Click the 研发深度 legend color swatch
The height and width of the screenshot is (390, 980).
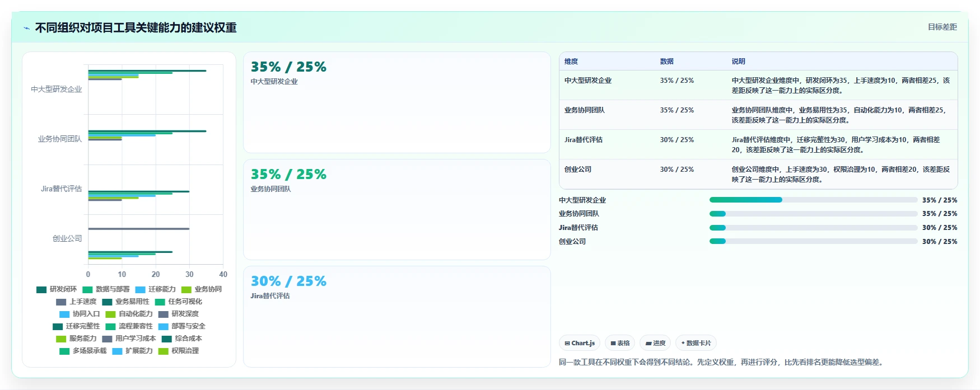(x=163, y=314)
